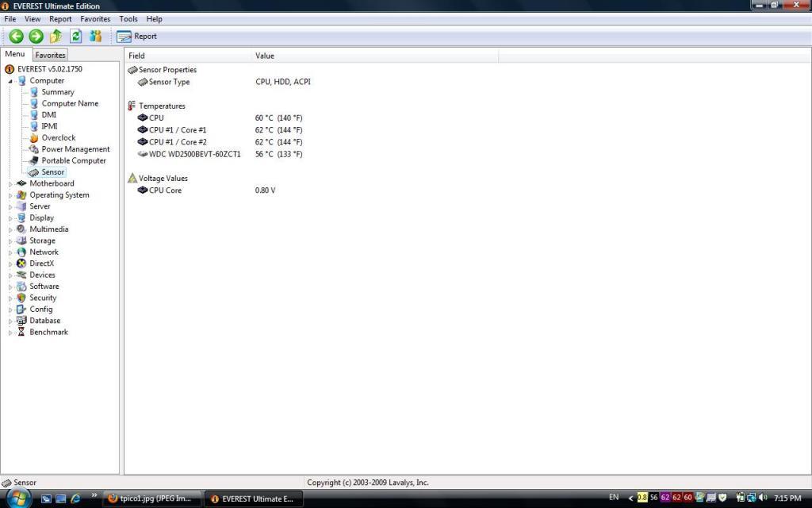This screenshot has height=508, width=812.
Task: Open the Help menu
Action: pyautogui.click(x=155, y=19)
